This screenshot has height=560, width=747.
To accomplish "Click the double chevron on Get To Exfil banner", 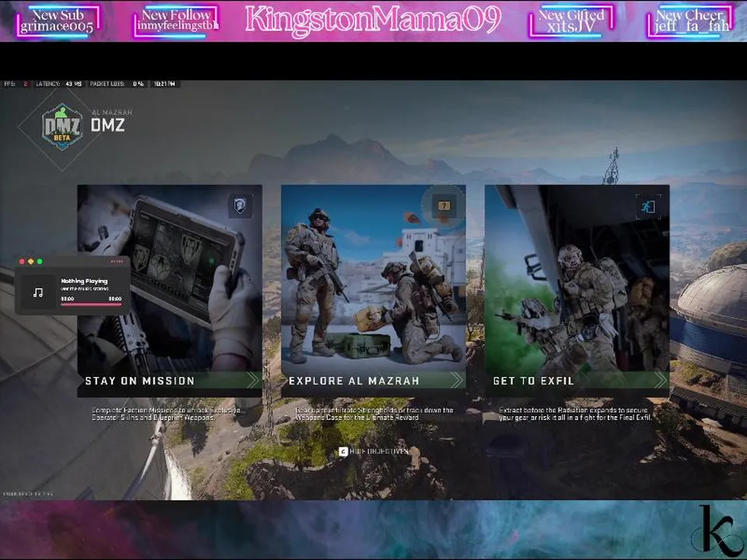I will [x=661, y=380].
